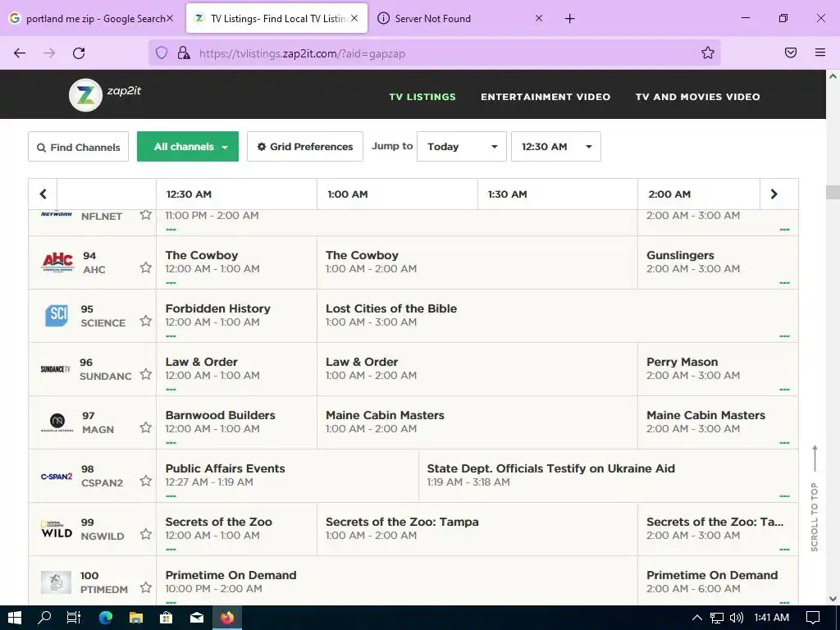This screenshot has width=840, height=630.
Task: Bookmark this page with the star icon
Action: 708,52
